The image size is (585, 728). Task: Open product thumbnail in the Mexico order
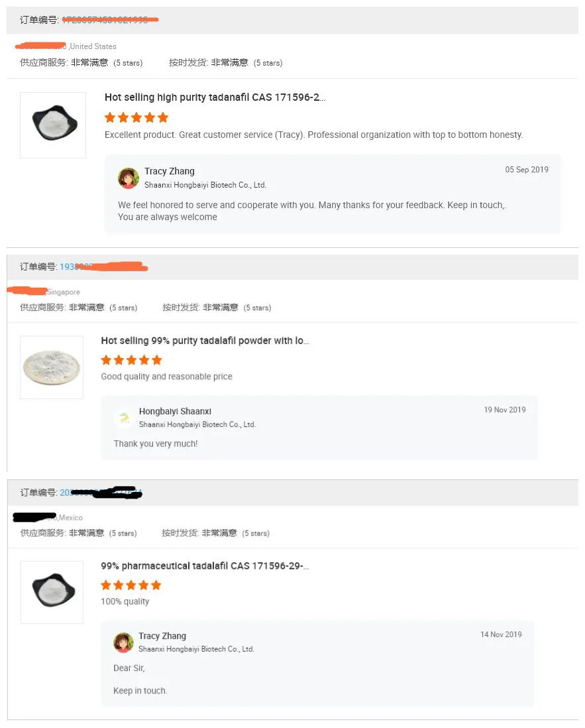52,591
